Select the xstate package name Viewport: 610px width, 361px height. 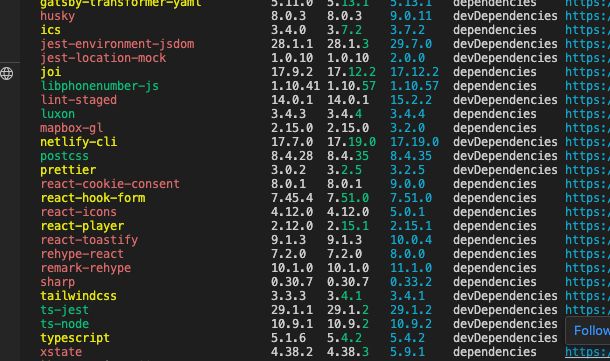(x=61, y=352)
